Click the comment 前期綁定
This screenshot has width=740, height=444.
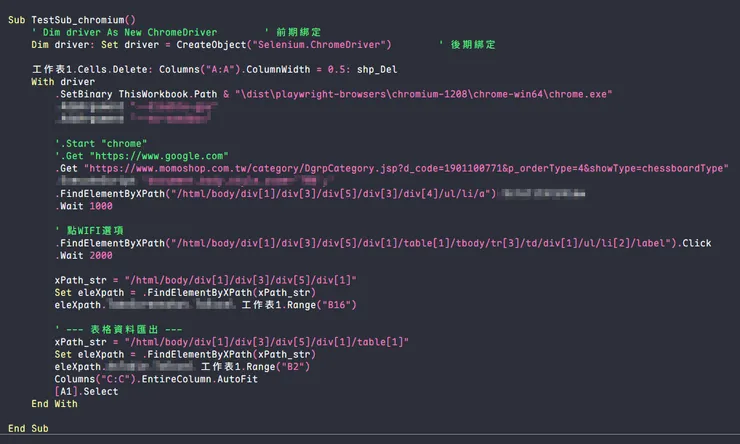pos(298,32)
